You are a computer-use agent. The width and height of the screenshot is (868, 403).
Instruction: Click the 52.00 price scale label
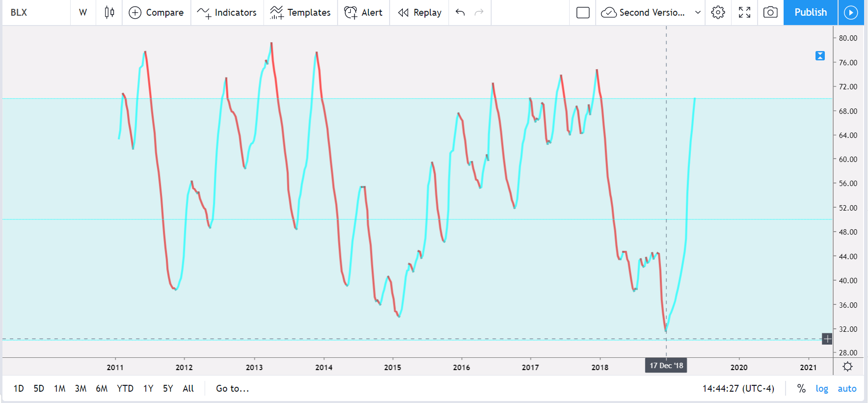(848, 208)
